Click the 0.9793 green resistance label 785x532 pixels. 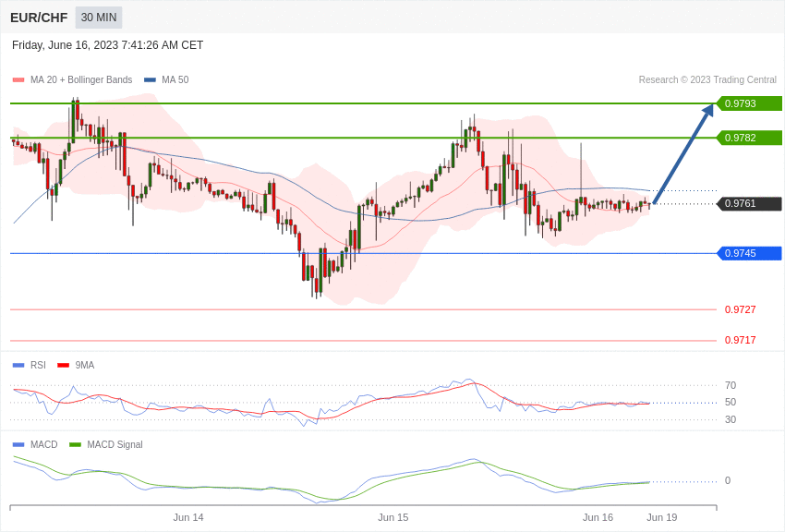[x=749, y=103]
